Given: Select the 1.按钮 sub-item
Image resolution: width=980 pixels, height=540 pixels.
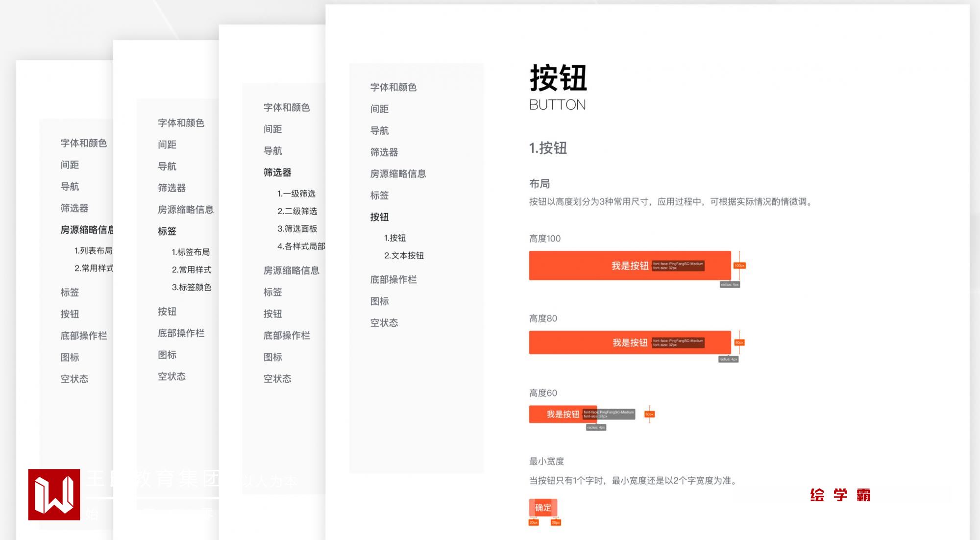Looking at the screenshot, I should point(395,238).
